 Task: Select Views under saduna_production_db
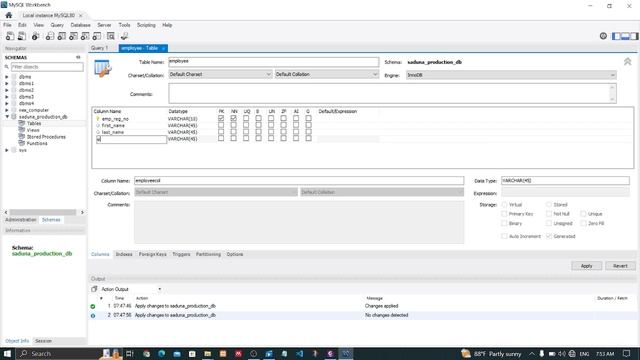[33, 130]
